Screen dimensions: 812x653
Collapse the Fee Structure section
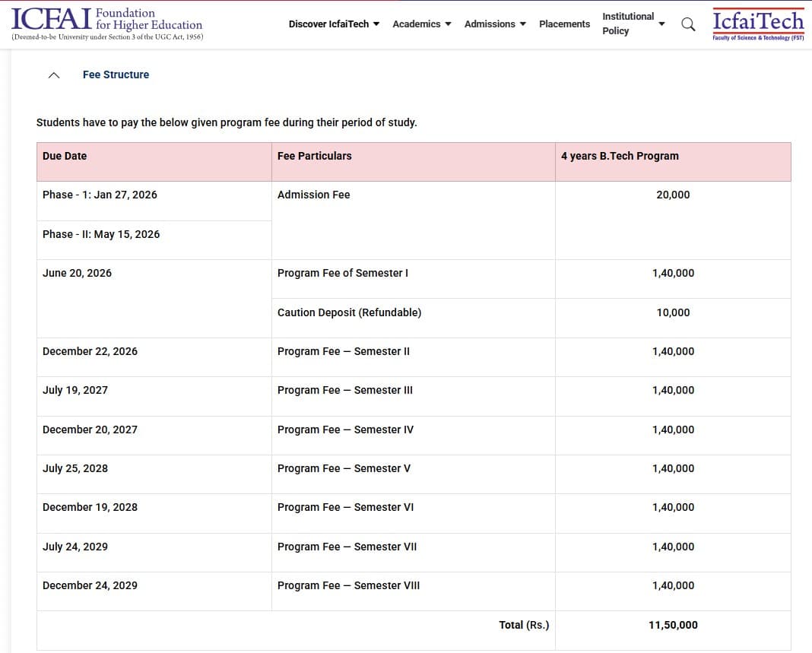[53, 74]
